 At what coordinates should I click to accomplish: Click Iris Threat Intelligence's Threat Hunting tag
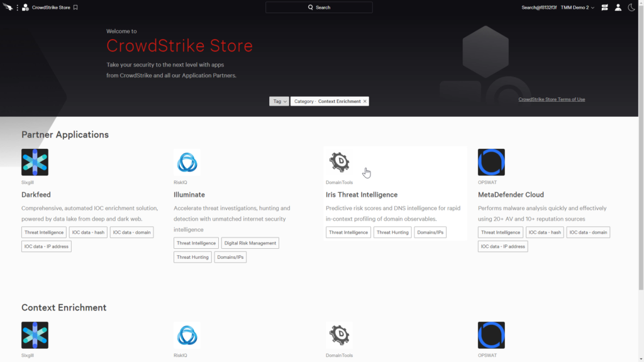(392, 233)
